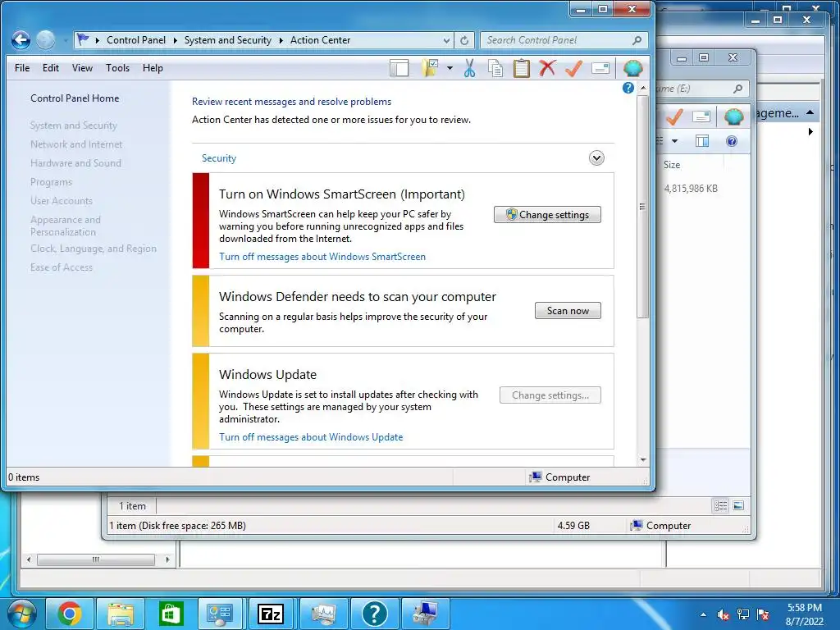The width and height of the screenshot is (840, 630).
Task: Click the orange checkmark icon in the Action Center toolbar
Action: pyautogui.click(x=573, y=68)
